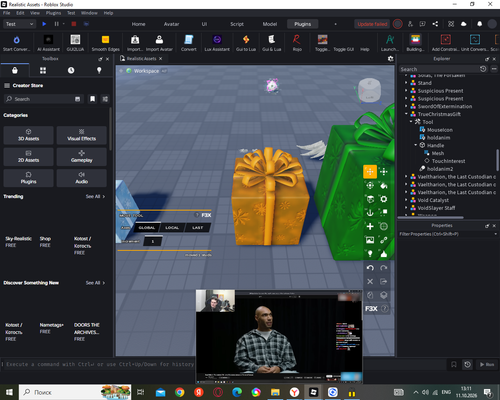Select GLOBAL axes mode in F3X

[147, 228]
